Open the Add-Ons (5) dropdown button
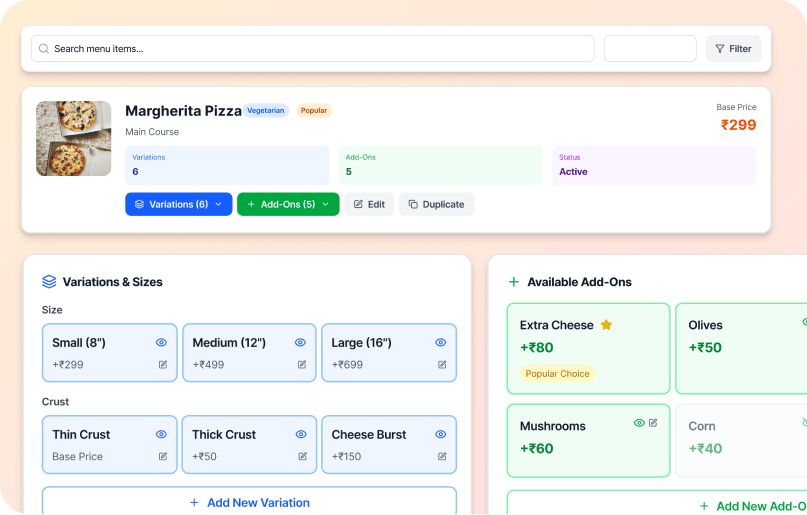This screenshot has width=807, height=515. pos(288,204)
